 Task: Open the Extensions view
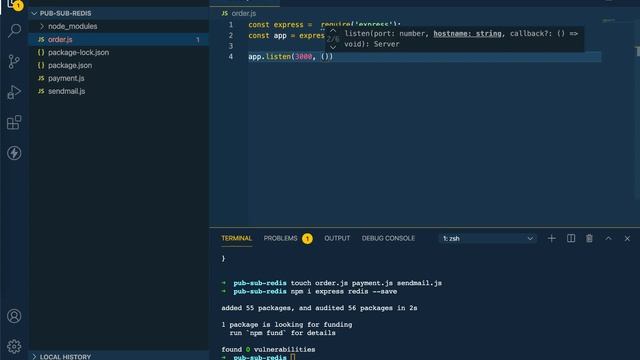[14, 122]
